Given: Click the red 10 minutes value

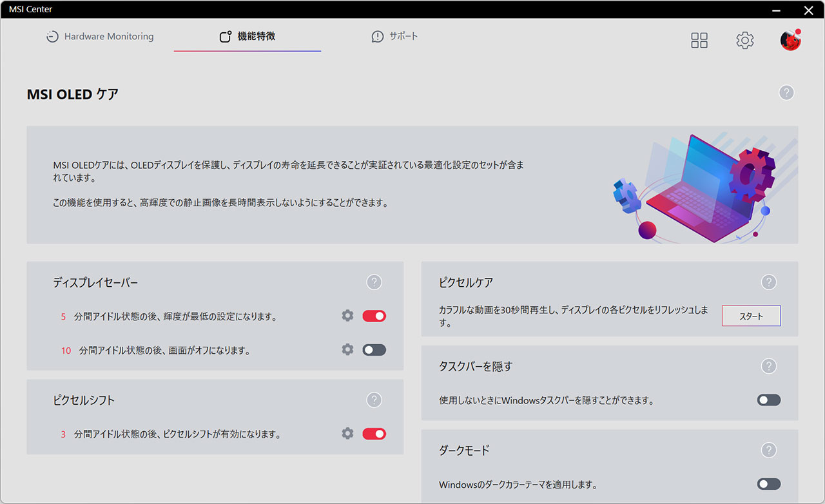Looking at the screenshot, I should (x=66, y=351).
